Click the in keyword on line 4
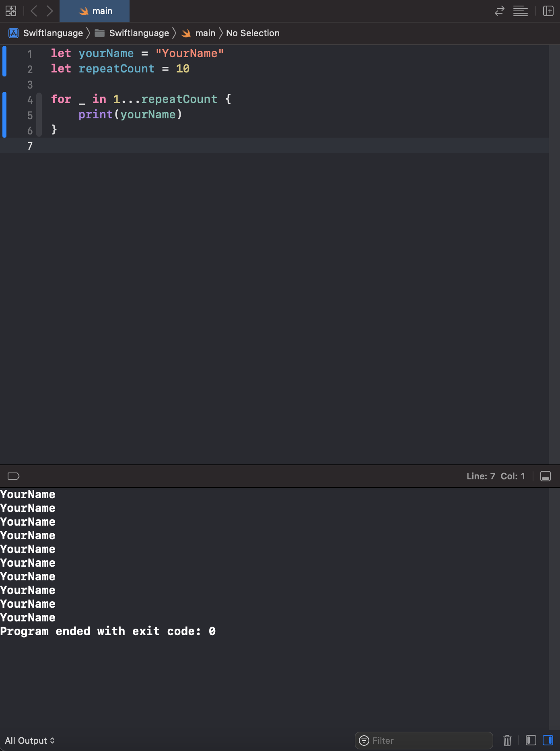Viewport: 560px width, 751px height. 99,99
